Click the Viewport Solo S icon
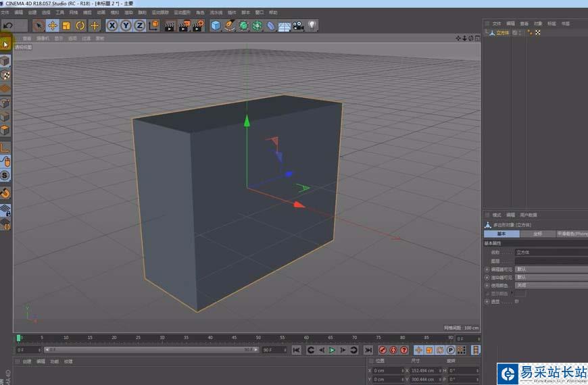The image size is (588, 385). (x=5, y=175)
